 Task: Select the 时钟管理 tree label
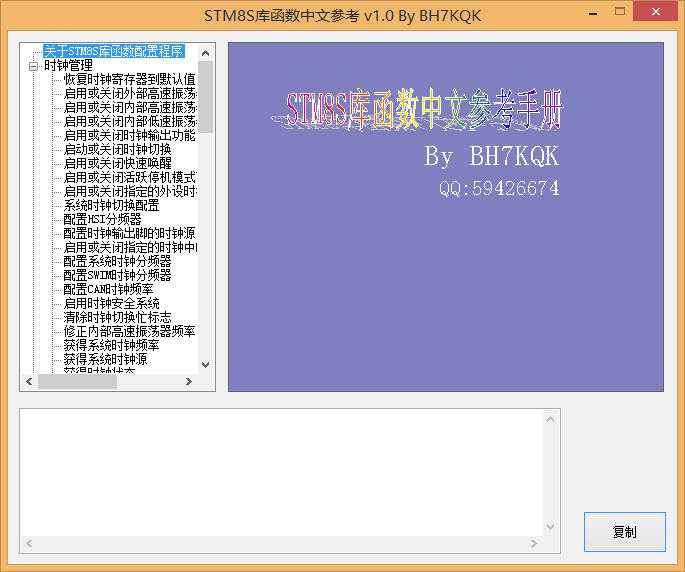point(69,66)
